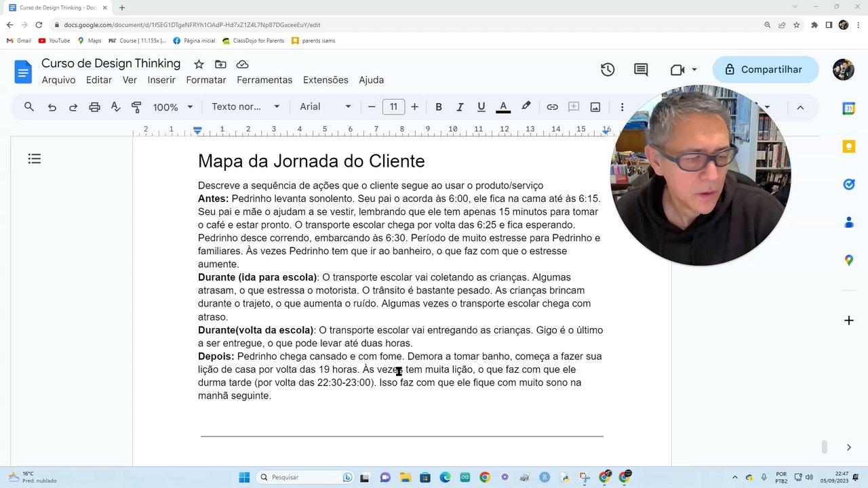Image resolution: width=868 pixels, height=488 pixels.
Task: Open the Google Docs home icon
Action: [x=23, y=71]
